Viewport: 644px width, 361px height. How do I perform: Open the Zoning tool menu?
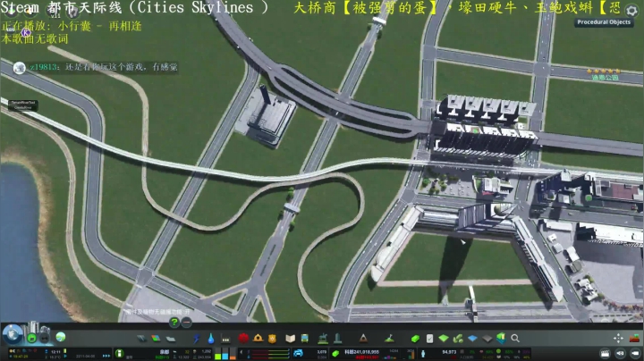[156, 339]
